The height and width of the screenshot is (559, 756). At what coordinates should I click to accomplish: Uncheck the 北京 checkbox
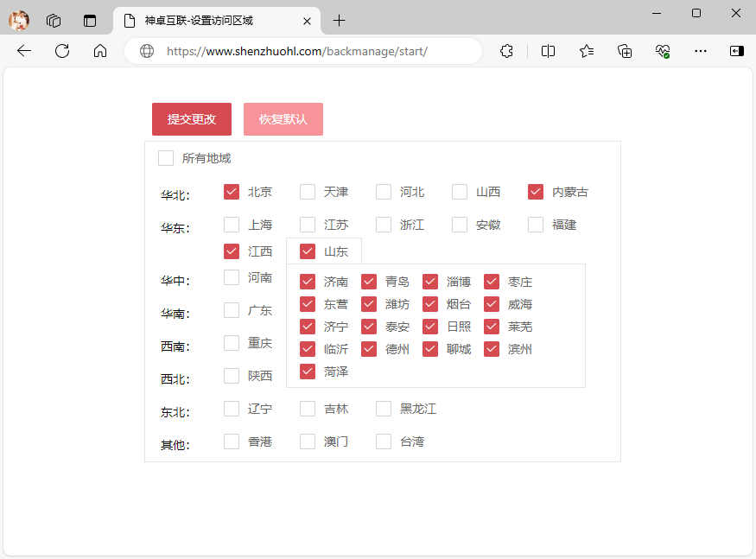click(232, 192)
